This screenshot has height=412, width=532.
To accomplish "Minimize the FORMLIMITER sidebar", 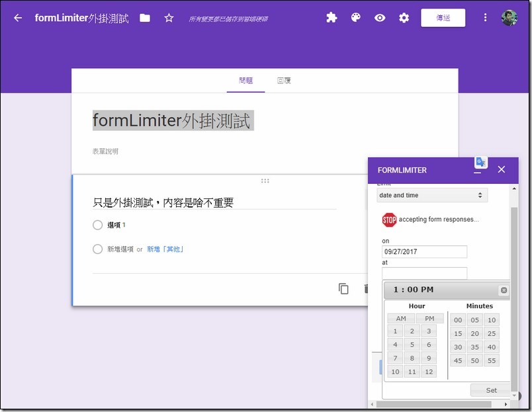I will [477, 172].
